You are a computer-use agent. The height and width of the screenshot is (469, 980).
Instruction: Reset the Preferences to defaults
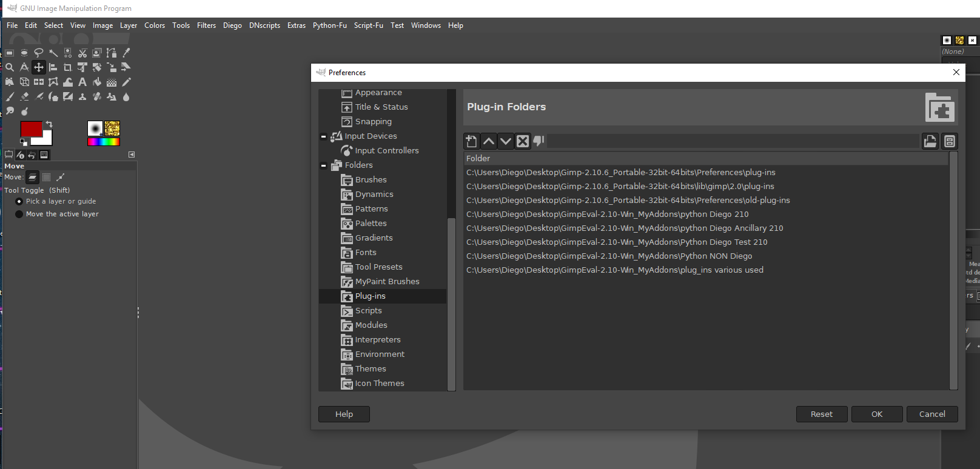822,414
